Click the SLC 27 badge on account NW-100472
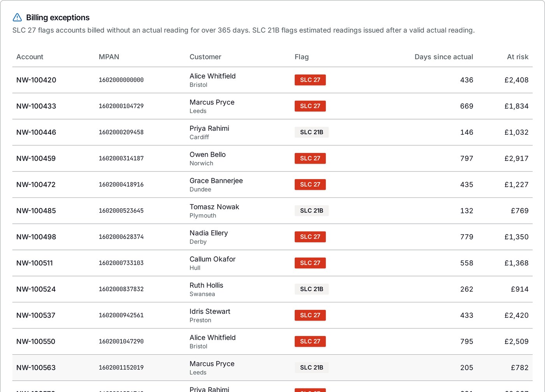 click(x=310, y=185)
